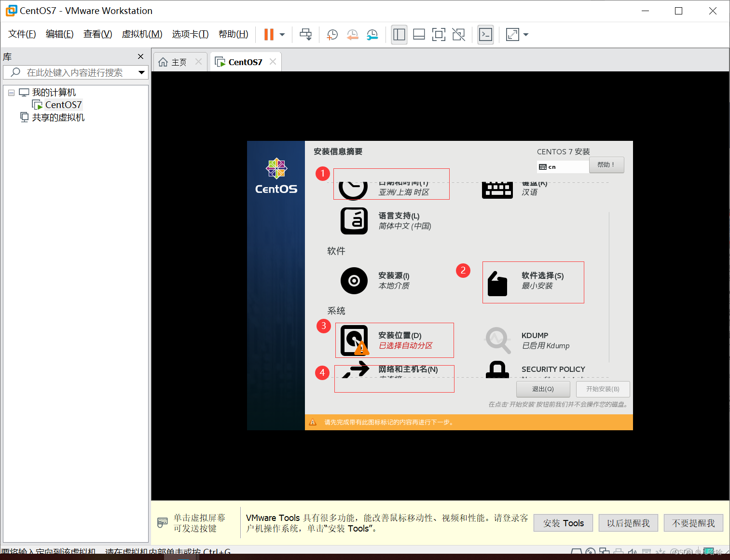Image resolution: width=730 pixels, height=560 pixels.
Task: Open the snapshot manager
Action: [x=372, y=34]
